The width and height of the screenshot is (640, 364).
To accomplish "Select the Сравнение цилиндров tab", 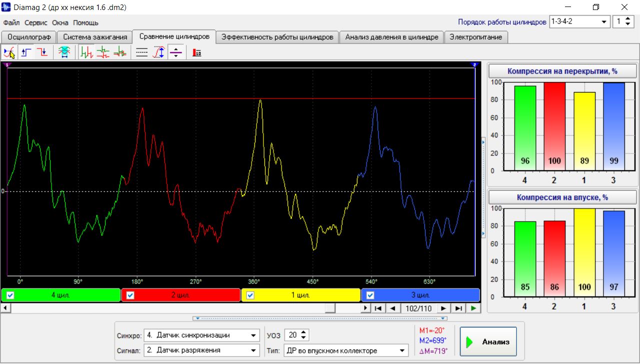I will coord(174,36).
